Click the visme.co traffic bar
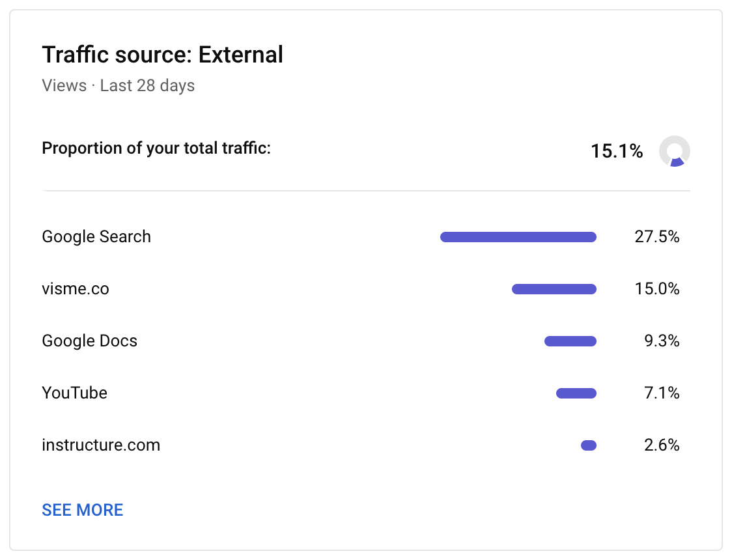Viewport: 732px width, 560px height. 554,289
